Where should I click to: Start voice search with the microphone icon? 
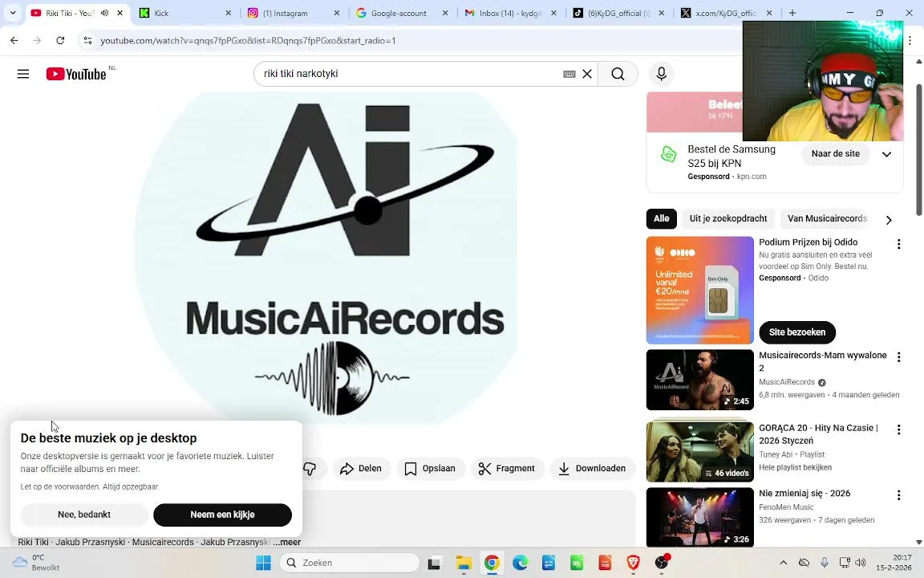[661, 74]
